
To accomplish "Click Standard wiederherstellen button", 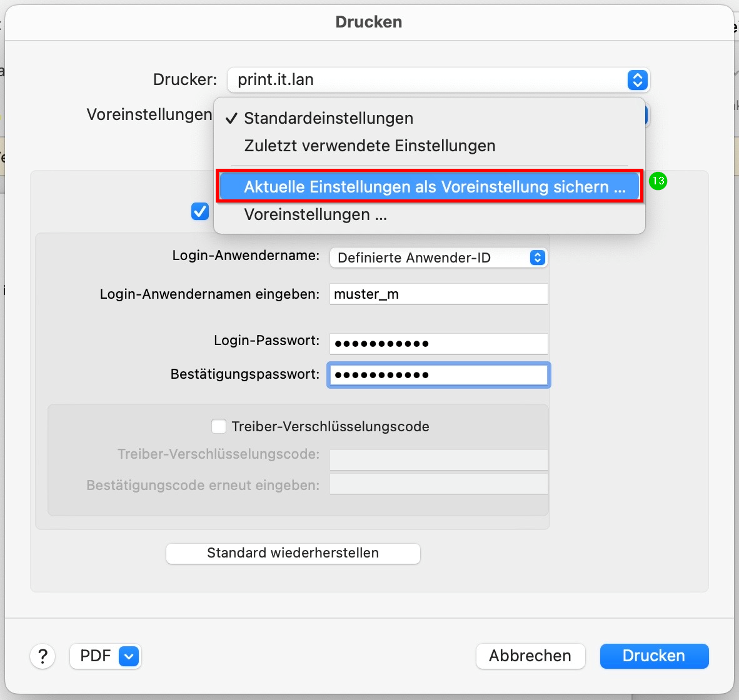I will (x=293, y=553).
